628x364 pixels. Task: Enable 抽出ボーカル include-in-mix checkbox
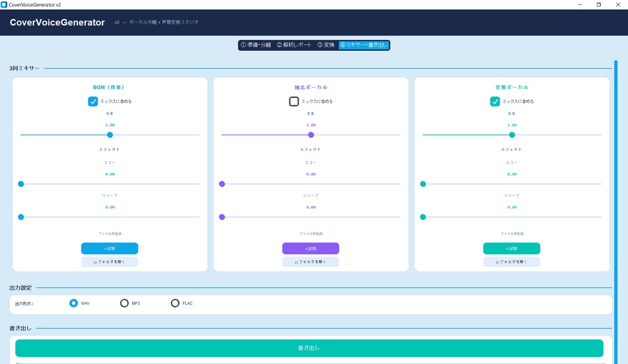click(294, 101)
